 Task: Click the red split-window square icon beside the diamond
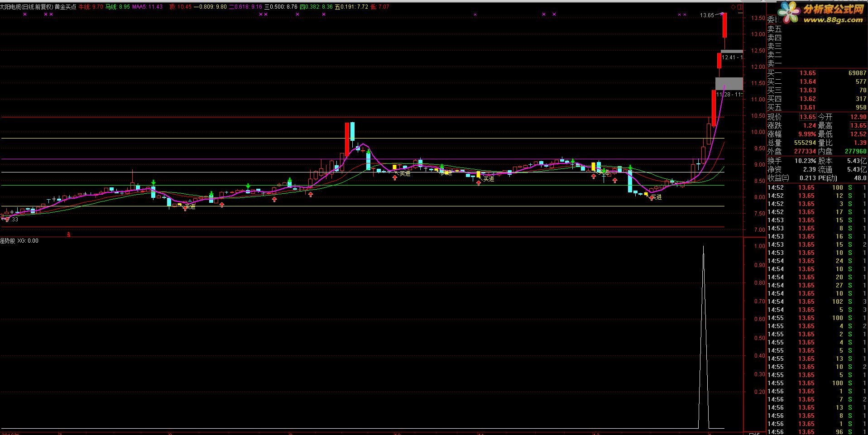740,7
